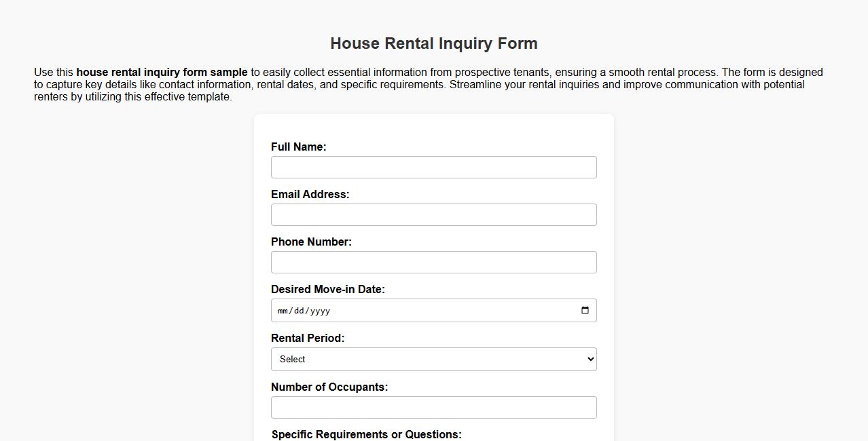868x441 pixels.
Task: Click inside the Full Name input
Action: pyautogui.click(x=434, y=167)
